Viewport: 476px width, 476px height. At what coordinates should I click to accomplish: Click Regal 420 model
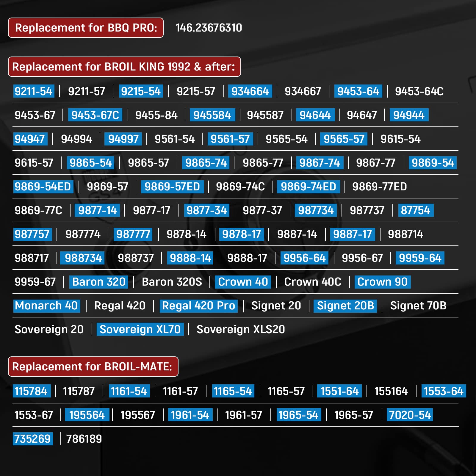point(120,306)
